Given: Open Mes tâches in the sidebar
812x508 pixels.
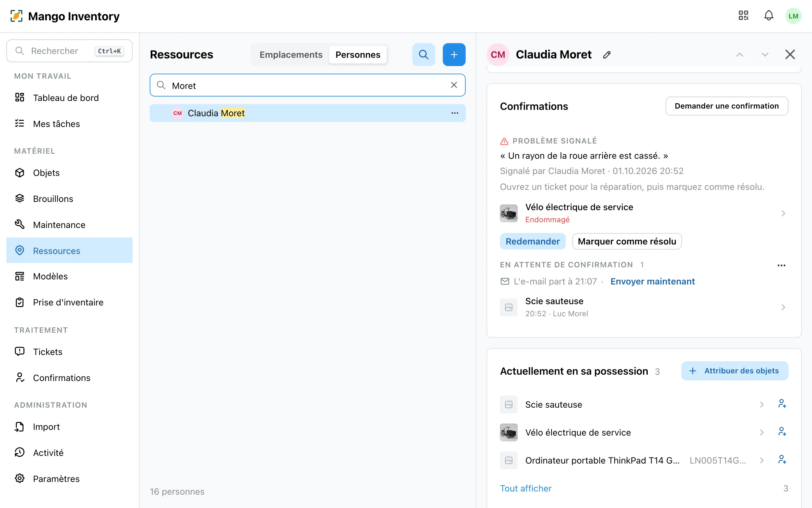Looking at the screenshot, I should click(x=69, y=124).
